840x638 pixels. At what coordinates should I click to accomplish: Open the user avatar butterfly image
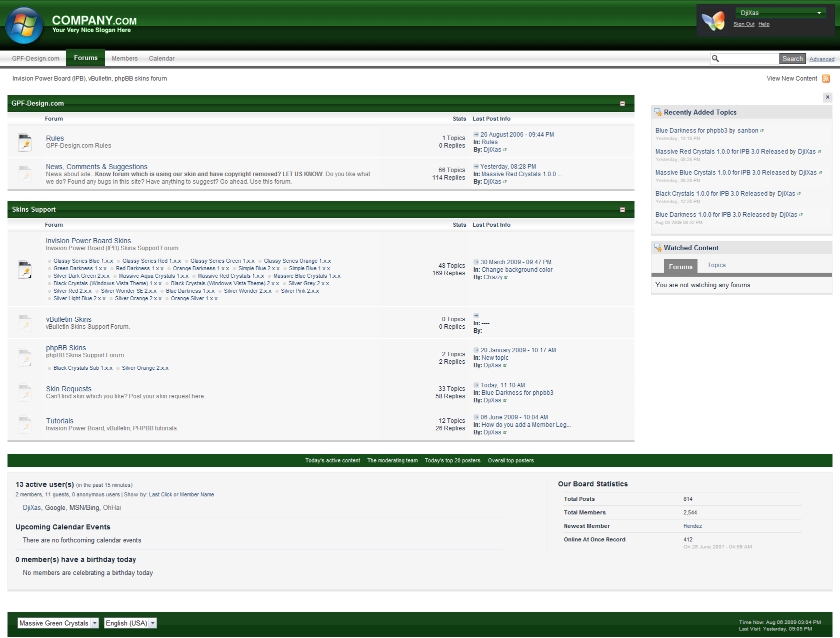point(713,21)
